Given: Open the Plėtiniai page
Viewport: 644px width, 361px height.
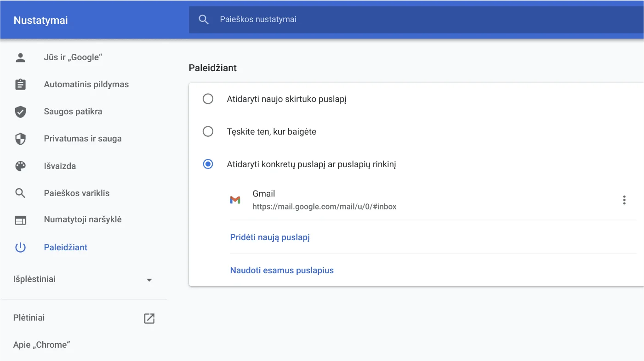Looking at the screenshot, I should 29,317.
